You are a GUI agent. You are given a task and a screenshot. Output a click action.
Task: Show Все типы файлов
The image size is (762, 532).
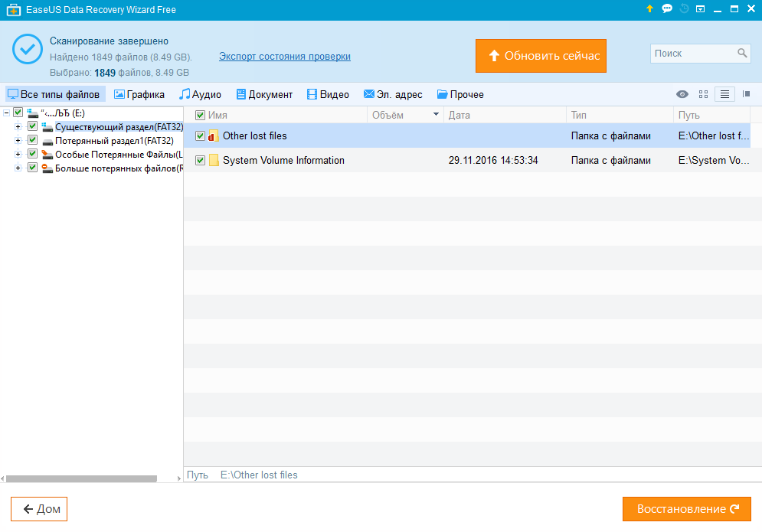tap(54, 94)
